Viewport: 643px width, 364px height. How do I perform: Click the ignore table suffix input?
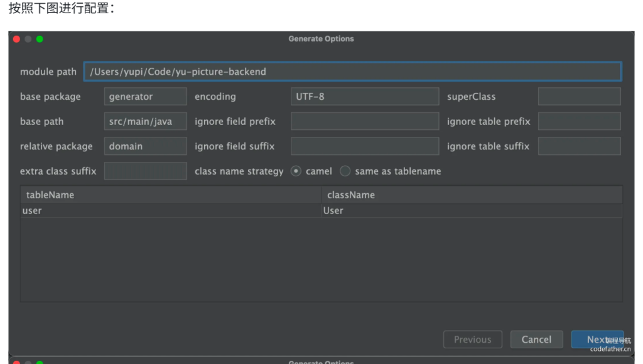(579, 146)
